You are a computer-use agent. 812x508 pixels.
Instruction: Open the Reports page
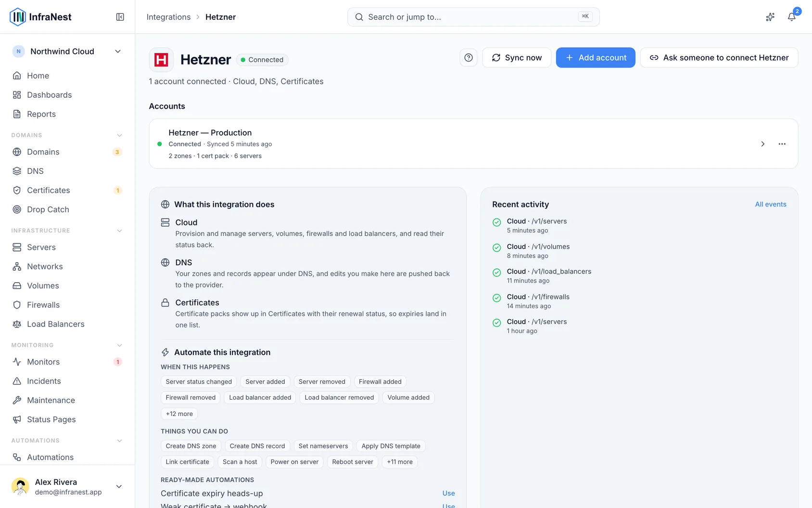pyautogui.click(x=67, y=114)
